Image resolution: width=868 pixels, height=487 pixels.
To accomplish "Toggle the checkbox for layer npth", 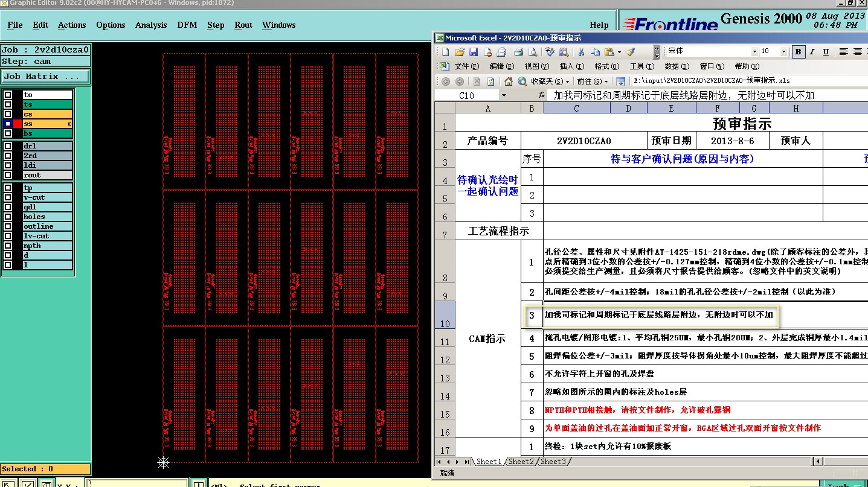I will (x=8, y=246).
